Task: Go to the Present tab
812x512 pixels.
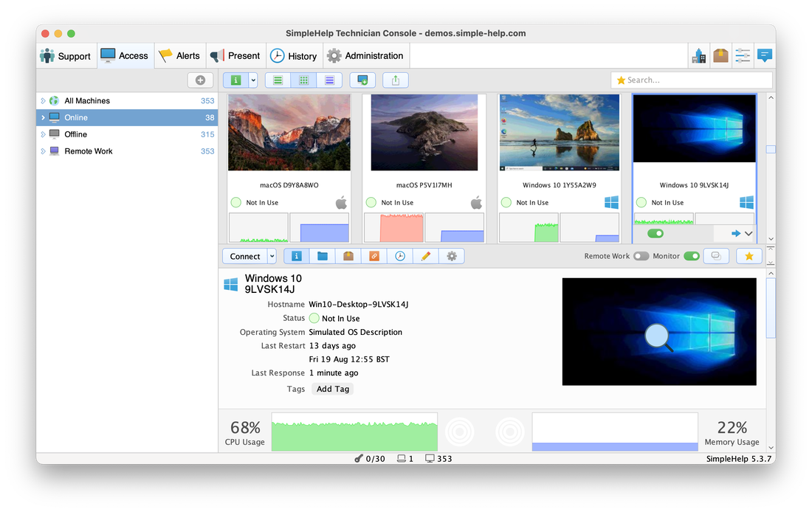Action: tap(235, 56)
